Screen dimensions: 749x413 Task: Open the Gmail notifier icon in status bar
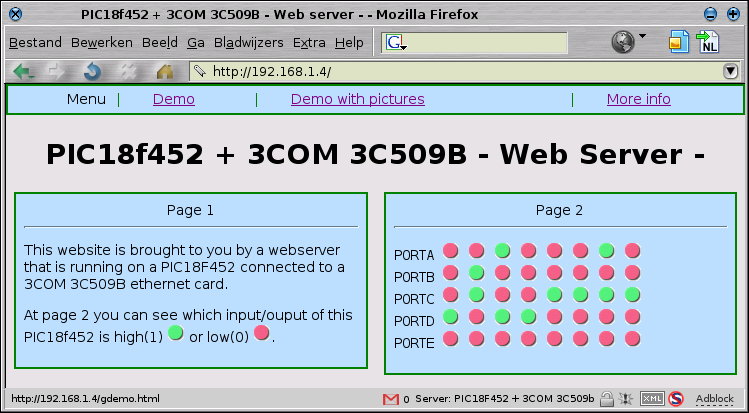coord(391,399)
